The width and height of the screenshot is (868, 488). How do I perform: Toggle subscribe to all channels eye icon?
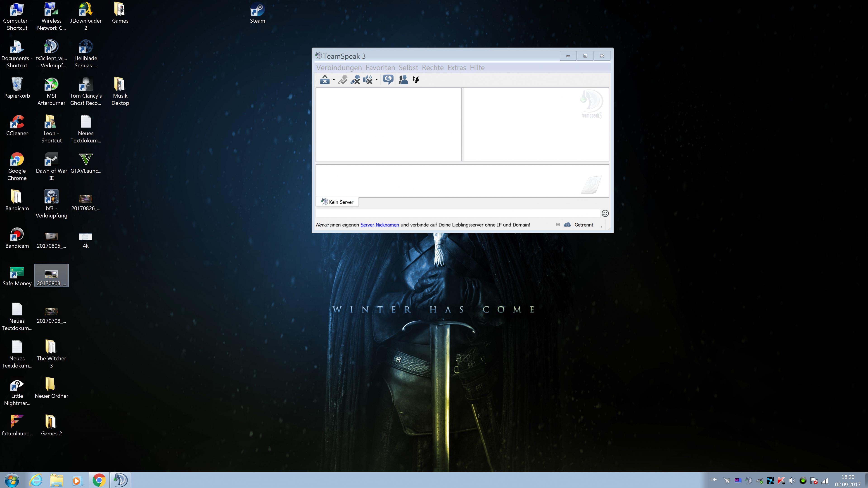[x=388, y=80]
